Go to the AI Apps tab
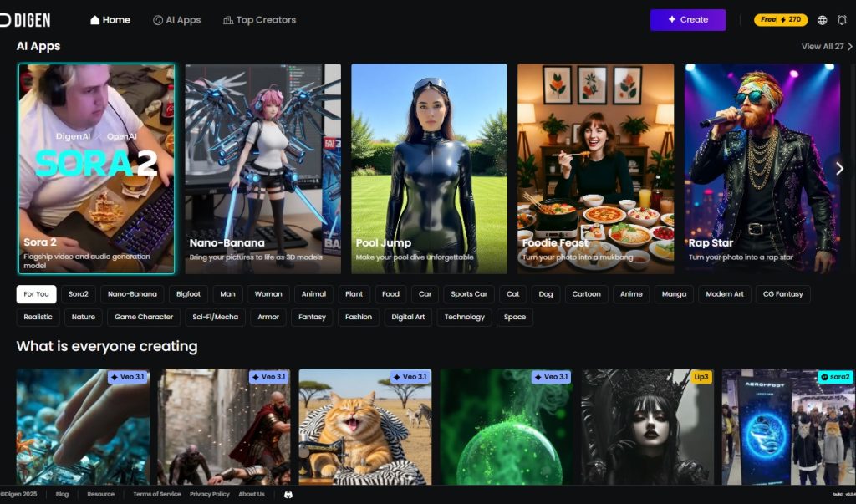This screenshot has height=504, width=856. (x=177, y=20)
